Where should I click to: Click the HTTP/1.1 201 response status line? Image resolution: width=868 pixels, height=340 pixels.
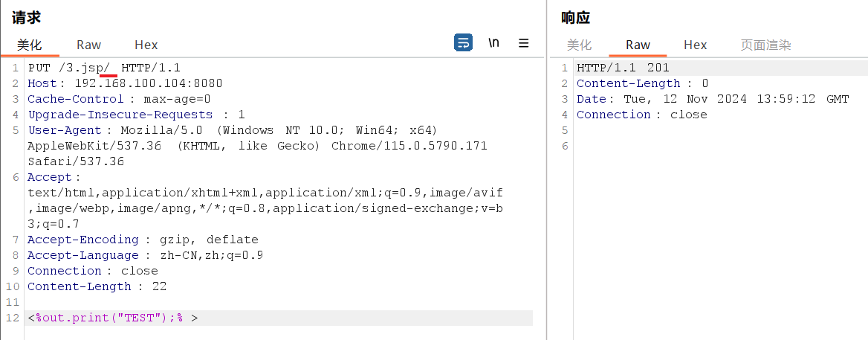click(x=618, y=68)
